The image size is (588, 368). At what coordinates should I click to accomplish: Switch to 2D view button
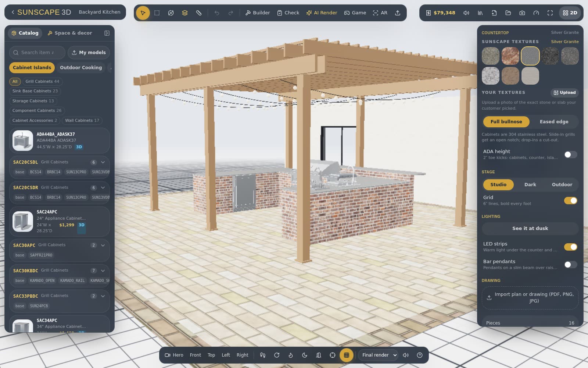(570, 13)
